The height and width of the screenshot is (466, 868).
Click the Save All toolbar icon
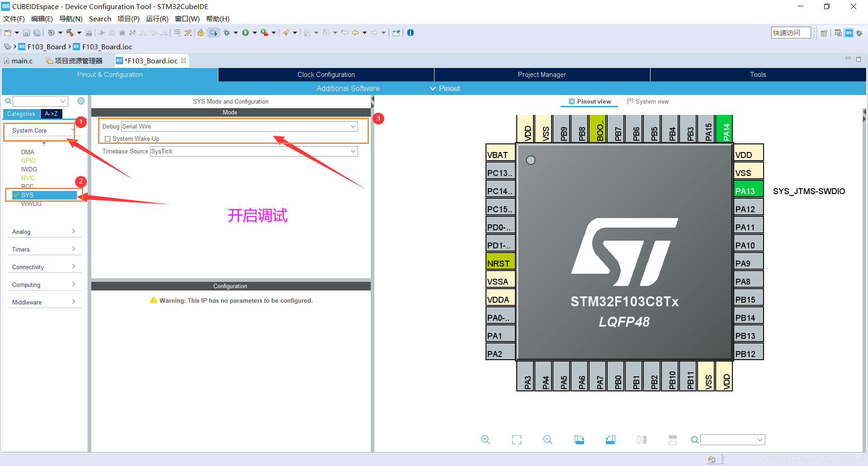pos(37,33)
